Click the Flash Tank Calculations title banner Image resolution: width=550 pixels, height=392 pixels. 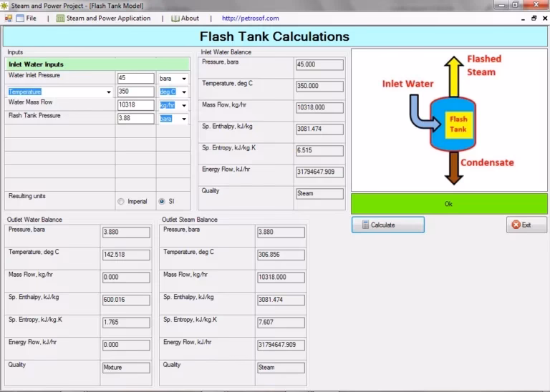[275, 36]
